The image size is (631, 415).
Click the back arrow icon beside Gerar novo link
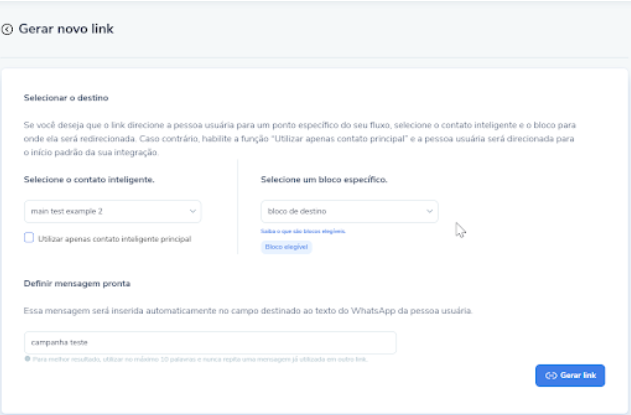tap(8, 30)
